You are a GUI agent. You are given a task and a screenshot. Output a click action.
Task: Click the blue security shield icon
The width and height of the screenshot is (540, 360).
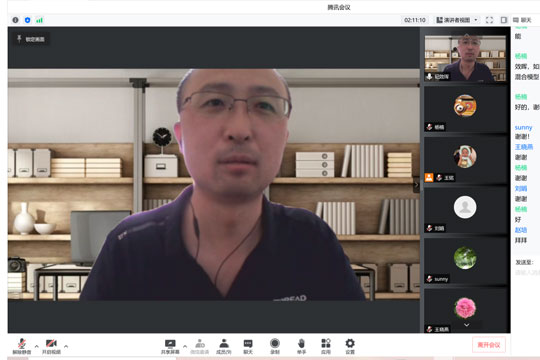[28, 20]
